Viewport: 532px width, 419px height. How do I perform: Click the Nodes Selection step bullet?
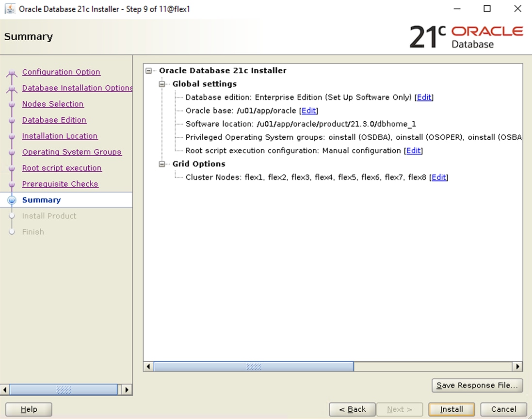pyautogui.click(x=12, y=104)
